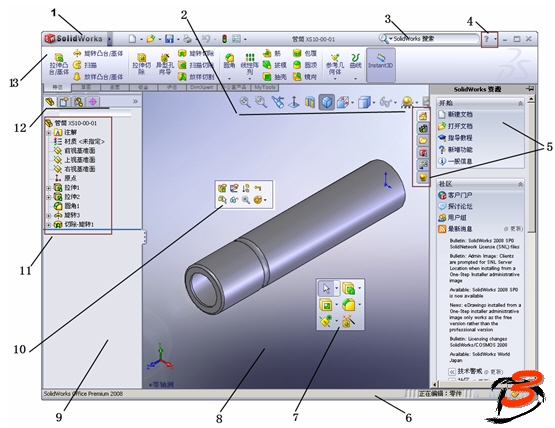
Task: Switch to the 特征 CommandManager tab
Action: pos(57,87)
